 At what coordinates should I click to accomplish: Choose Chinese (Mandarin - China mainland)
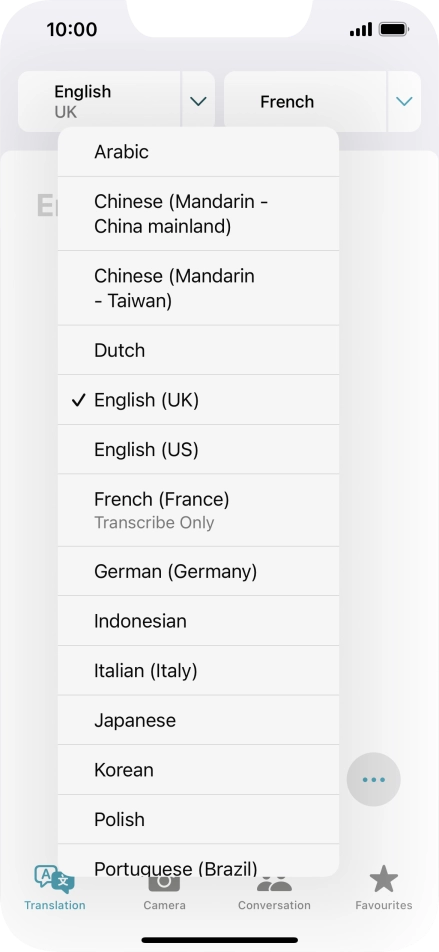coord(199,214)
